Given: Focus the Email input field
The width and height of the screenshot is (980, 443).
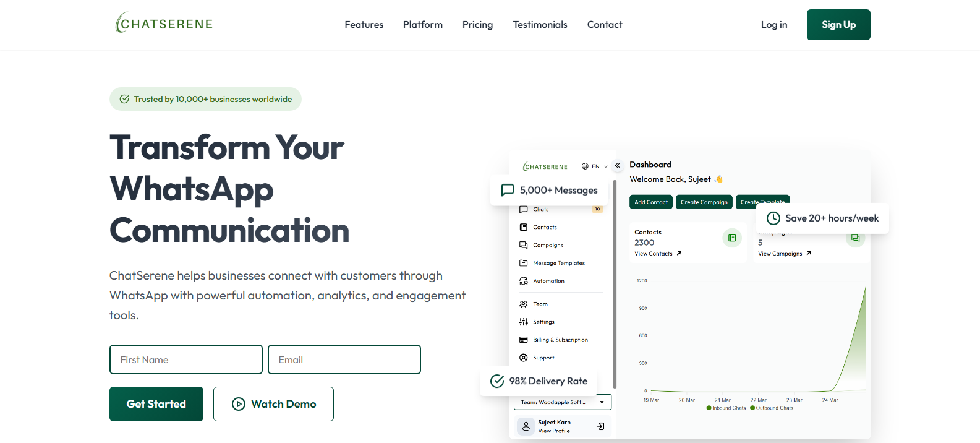Looking at the screenshot, I should click(x=344, y=359).
